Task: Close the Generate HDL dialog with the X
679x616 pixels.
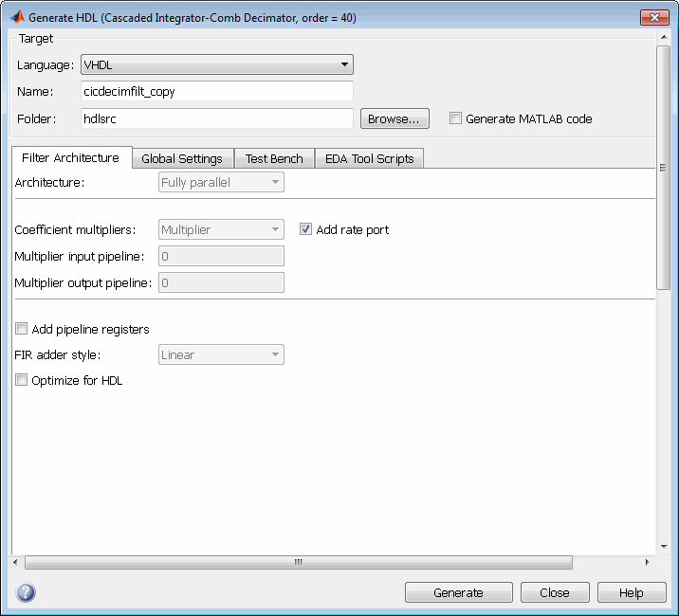Action: pos(654,17)
